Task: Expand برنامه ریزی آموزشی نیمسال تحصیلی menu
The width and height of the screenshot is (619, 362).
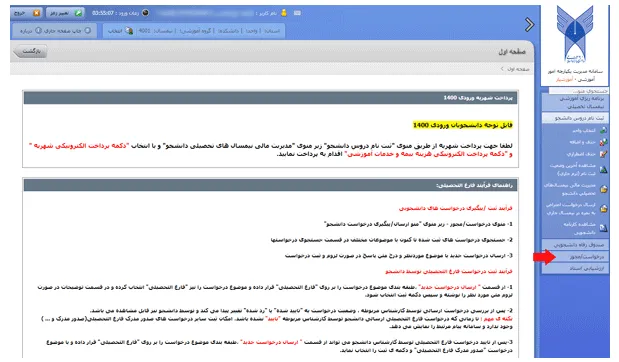Action: point(575,102)
